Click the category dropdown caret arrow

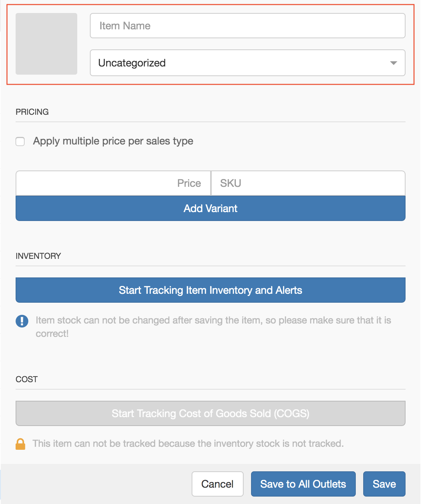coord(393,63)
